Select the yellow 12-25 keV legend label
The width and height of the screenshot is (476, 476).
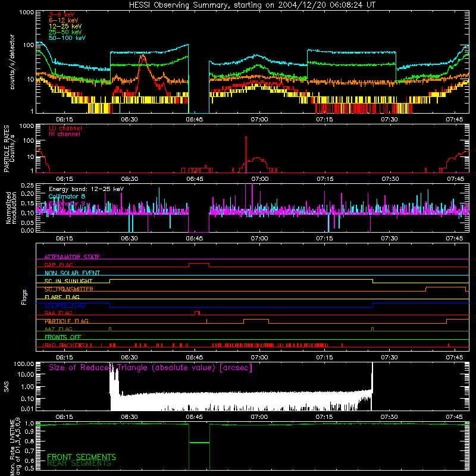(x=65, y=26)
